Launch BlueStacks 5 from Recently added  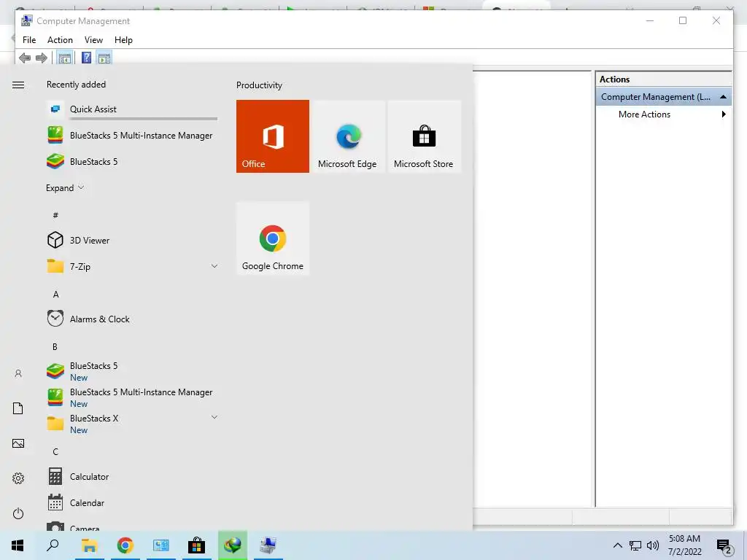(x=132, y=161)
